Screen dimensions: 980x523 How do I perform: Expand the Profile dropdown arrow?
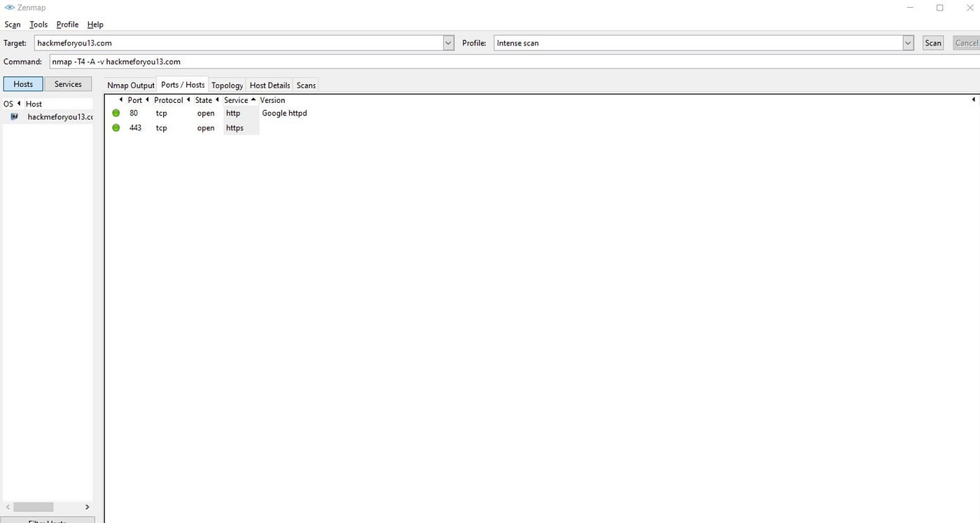(908, 43)
